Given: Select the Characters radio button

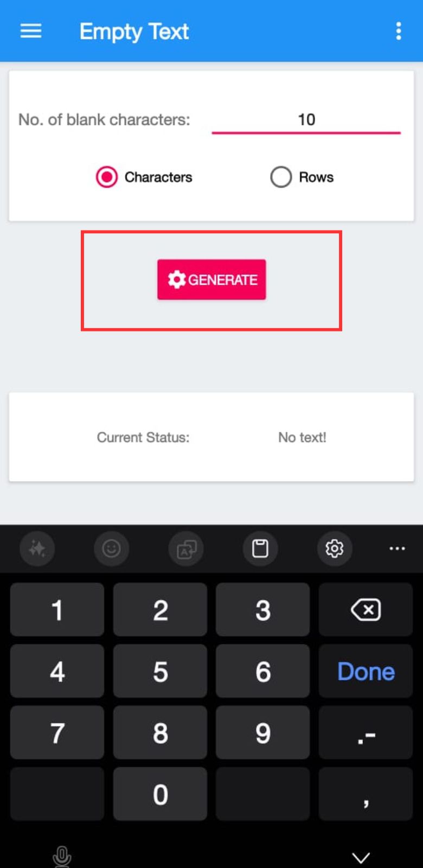Looking at the screenshot, I should tap(107, 177).
